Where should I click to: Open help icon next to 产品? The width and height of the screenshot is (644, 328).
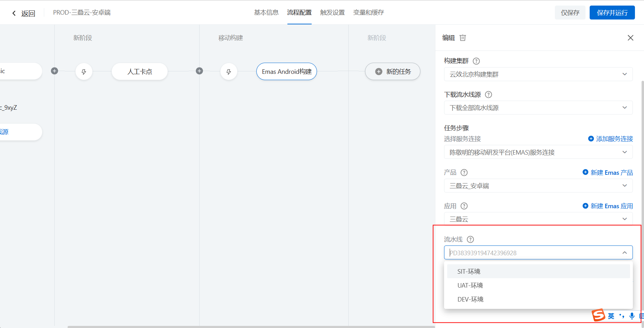coord(464,172)
